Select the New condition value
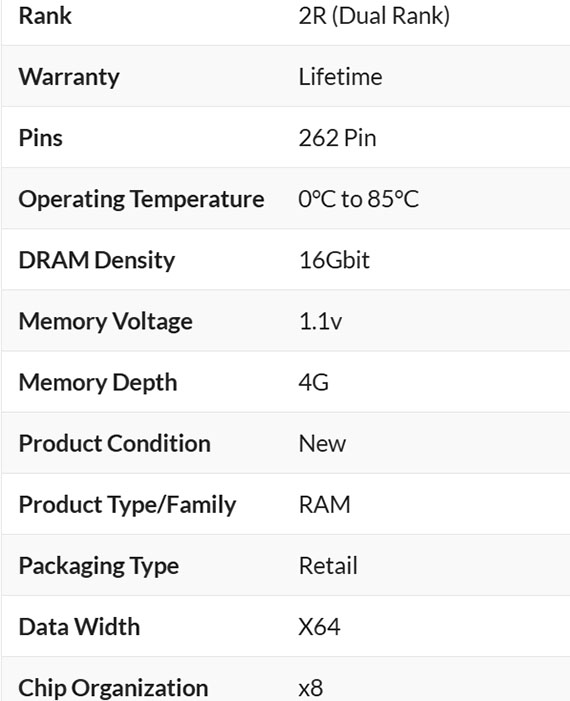The image size is (570, 701). (x=322, y=444)
